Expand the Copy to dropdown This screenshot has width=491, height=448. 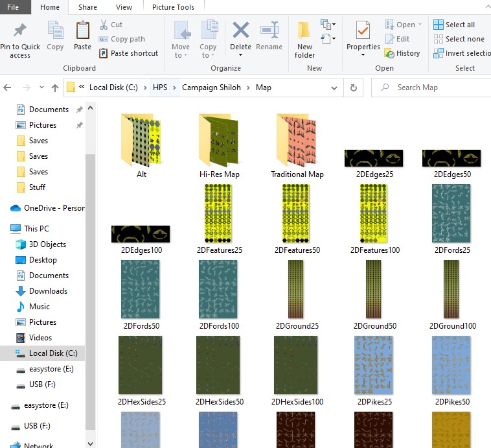tap(208, 51)
